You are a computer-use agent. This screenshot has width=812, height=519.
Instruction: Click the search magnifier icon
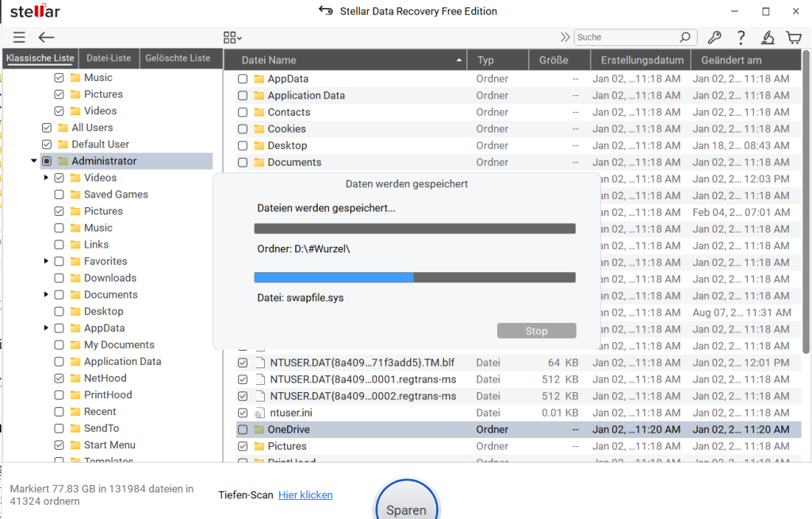coord(685,37)
